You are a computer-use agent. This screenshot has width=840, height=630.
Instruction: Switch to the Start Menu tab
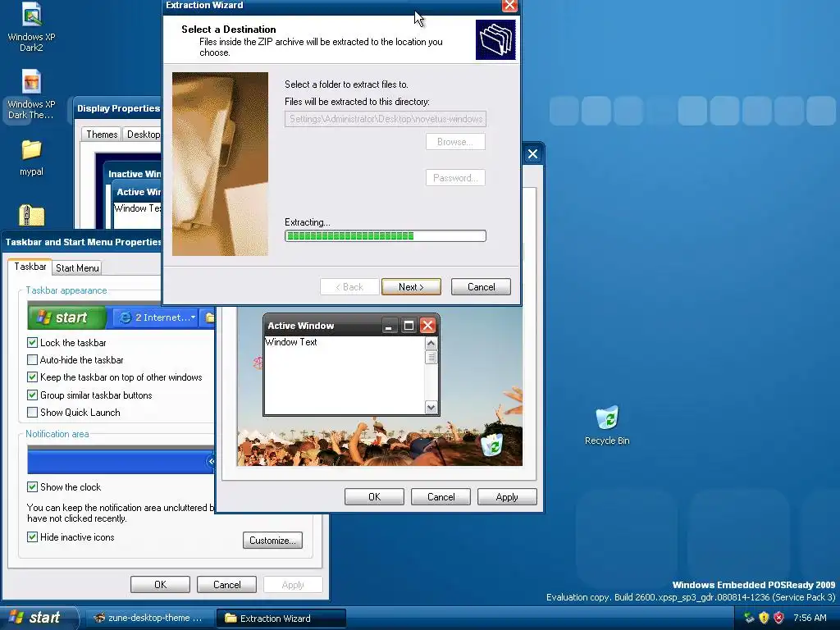click(x=77, y=268)
